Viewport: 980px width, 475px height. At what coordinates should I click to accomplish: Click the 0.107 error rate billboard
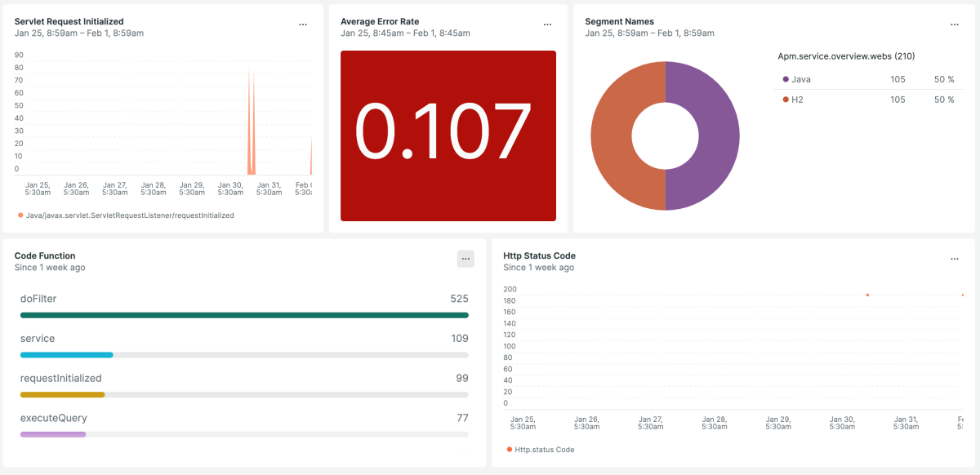click(x=448, y=135)
